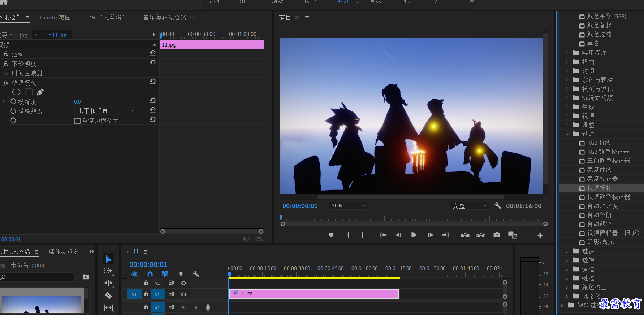Click the Extract button

point(481,235)
